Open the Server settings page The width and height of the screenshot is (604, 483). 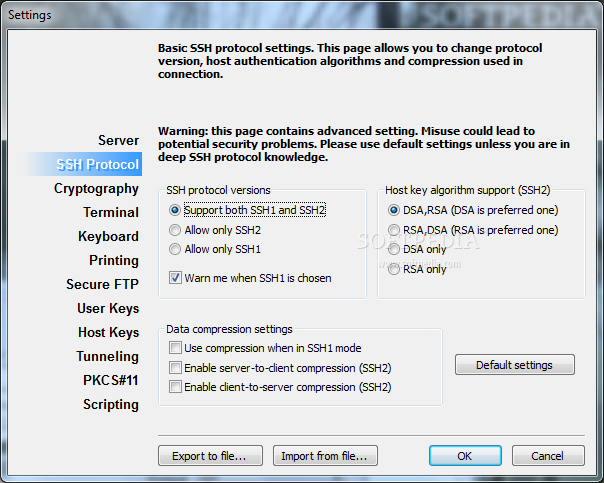118,140
